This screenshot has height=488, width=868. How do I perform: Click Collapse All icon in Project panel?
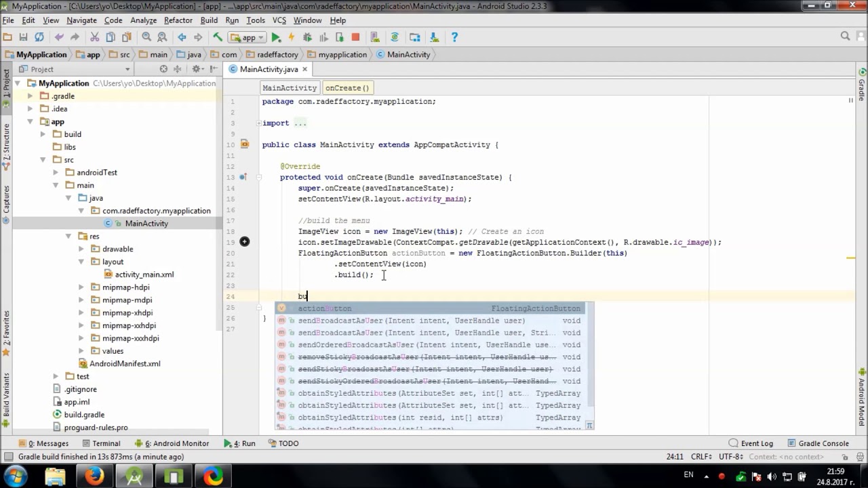[x=178, y=69]
